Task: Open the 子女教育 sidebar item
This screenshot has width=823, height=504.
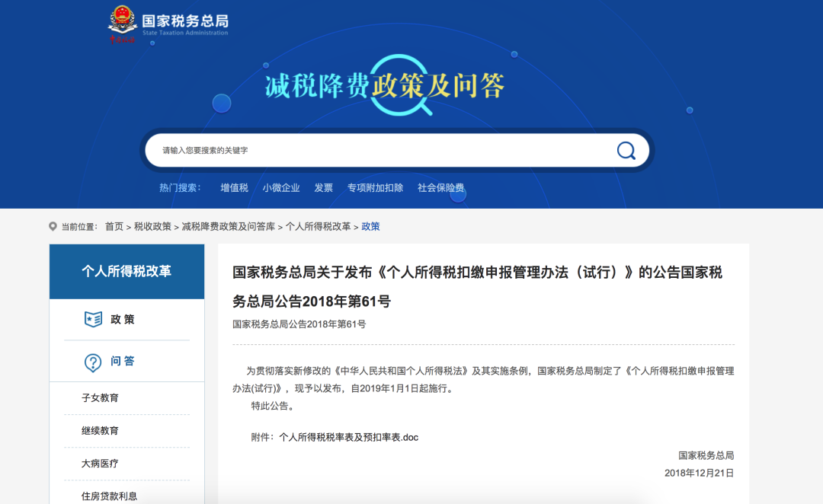Action: coord(100,397)
